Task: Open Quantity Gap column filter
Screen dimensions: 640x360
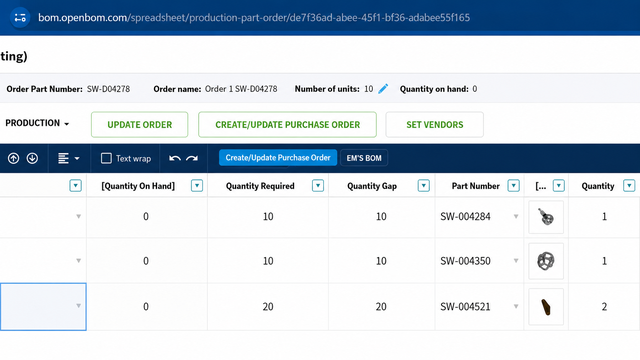Action: (x=424, y=186)
